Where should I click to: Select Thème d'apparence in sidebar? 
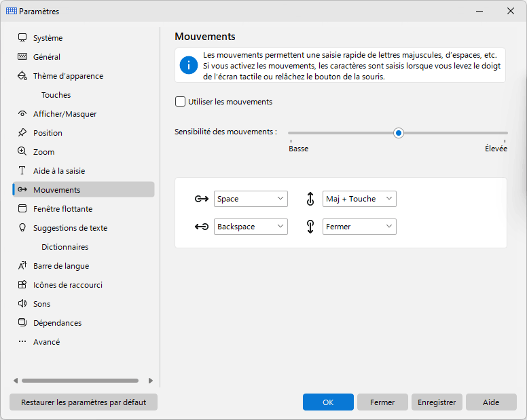(84, 75)
